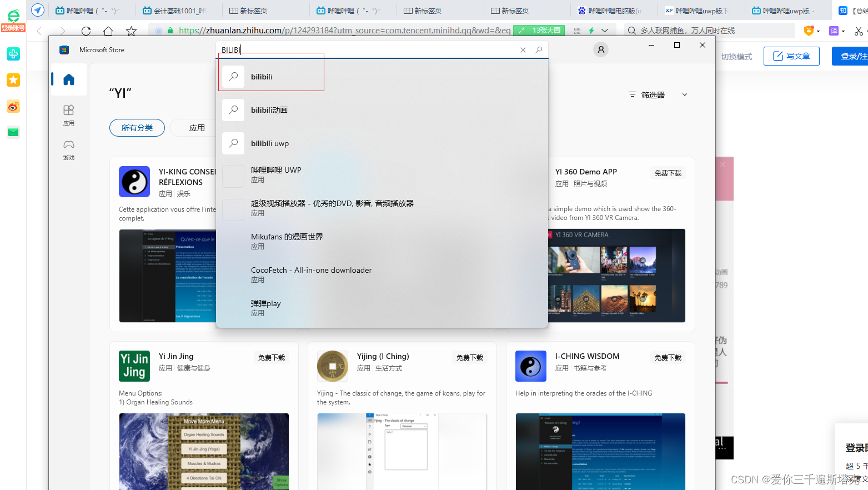This screenshot has height=490, width=868.
Task: Open the translate dropdown arrow
Action: click(x=844, y=31)
